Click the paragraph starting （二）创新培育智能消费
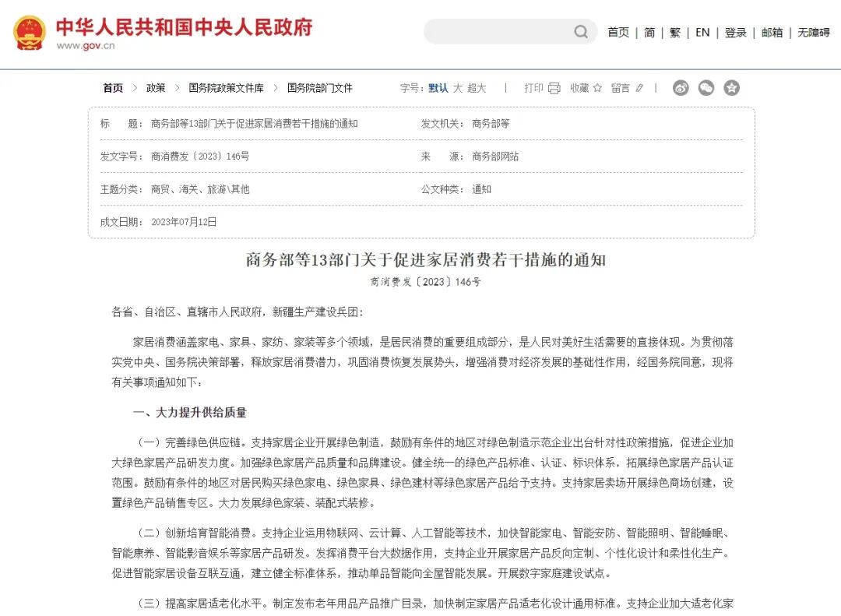 (422, 553)
